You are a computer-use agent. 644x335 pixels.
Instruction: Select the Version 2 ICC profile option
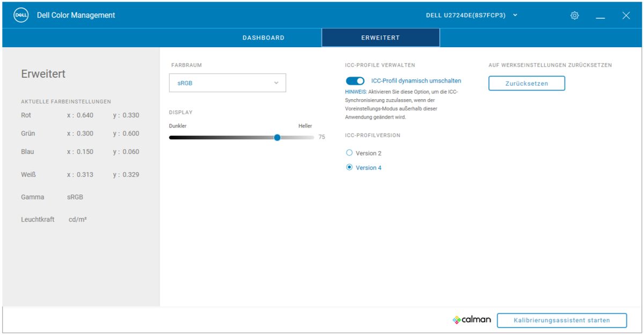pyautogui.click(x=349, y=153)
